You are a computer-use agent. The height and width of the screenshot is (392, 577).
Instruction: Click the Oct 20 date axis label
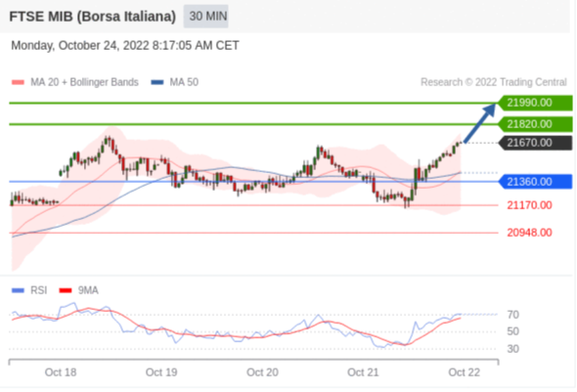coord(262,372)
